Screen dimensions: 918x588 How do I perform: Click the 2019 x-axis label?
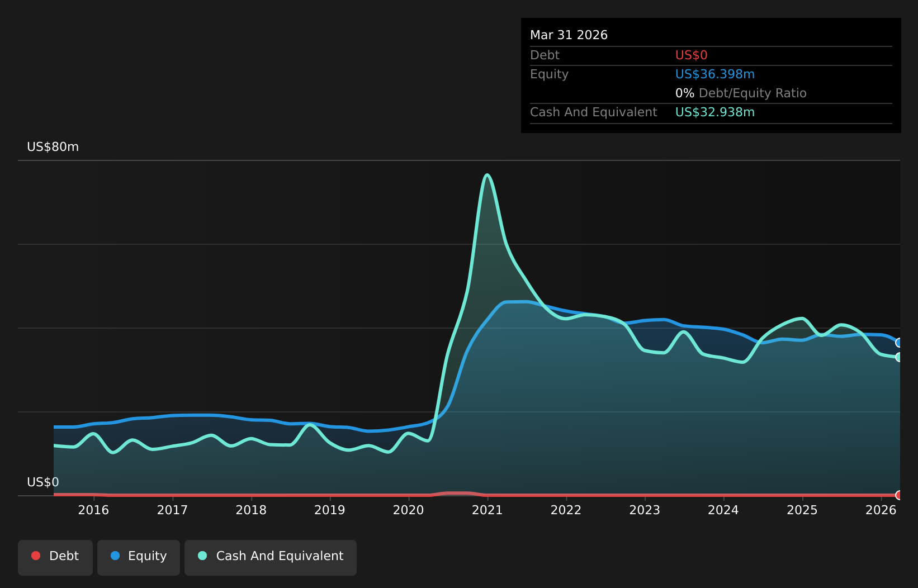click(x=330, y=510)
